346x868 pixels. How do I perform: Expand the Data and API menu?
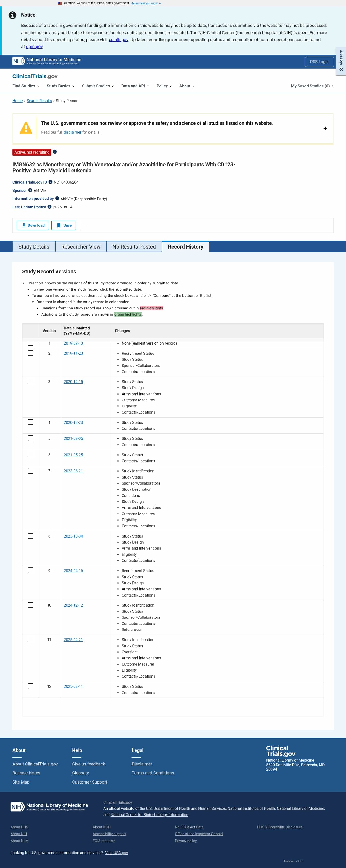[x=135, y=86]
